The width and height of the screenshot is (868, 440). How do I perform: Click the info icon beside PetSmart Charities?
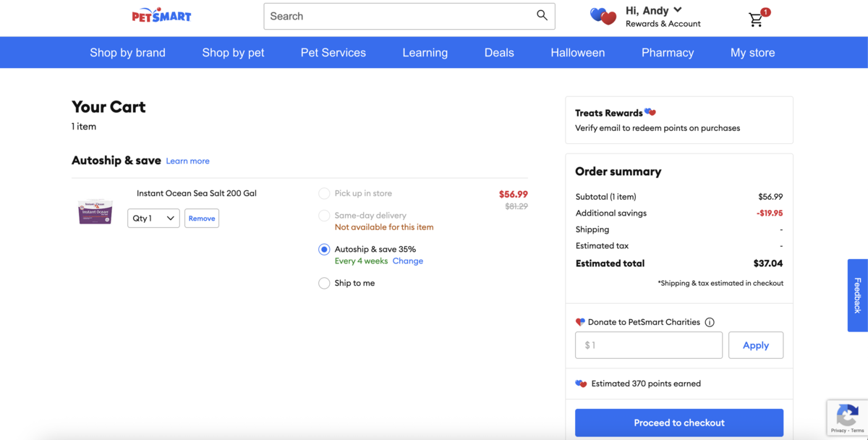[710, 323]
